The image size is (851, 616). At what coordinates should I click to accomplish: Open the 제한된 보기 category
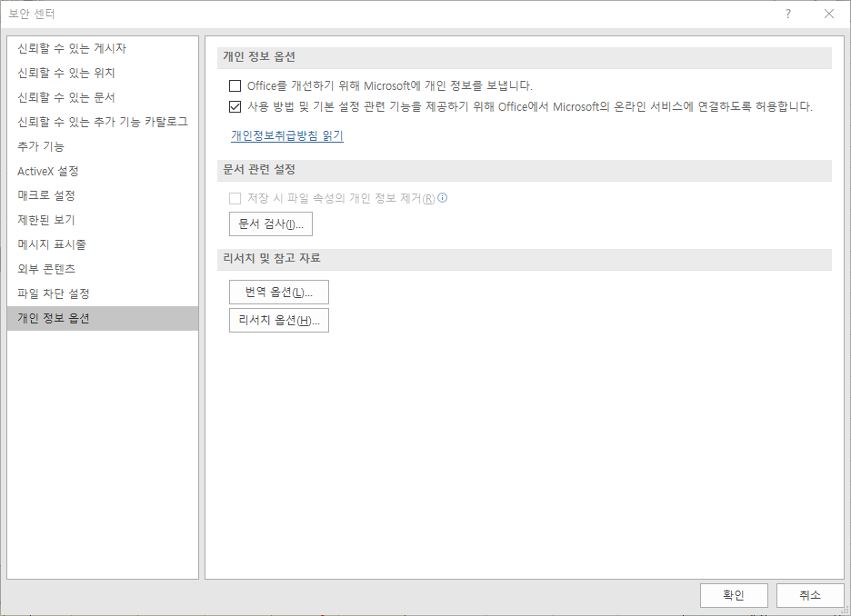[103, 220]
